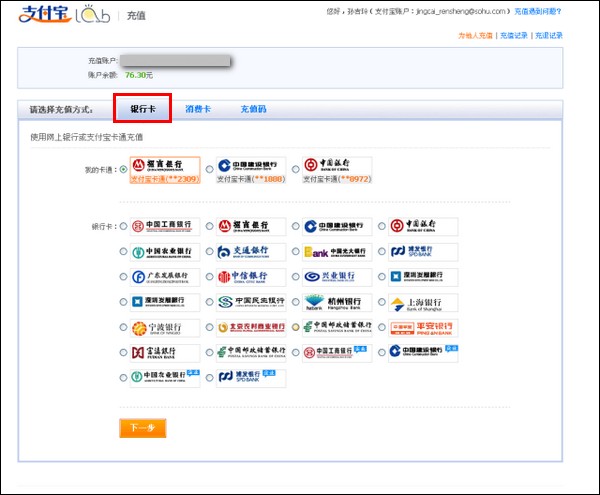
Task: Tick the radio button for card ending 8972
Action: [295, 169]
